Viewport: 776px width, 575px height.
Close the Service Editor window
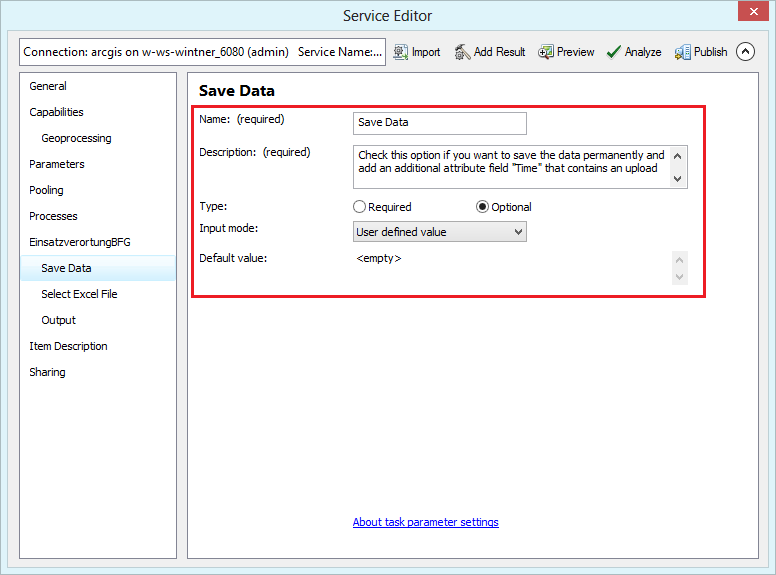click(753, 11)
